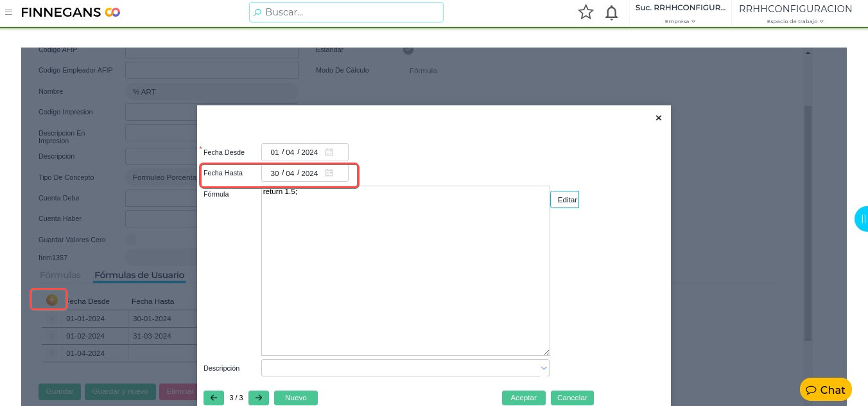868x406 pixels.
Task: Click the Nombre field showing % ART
Action: point(212,92)
